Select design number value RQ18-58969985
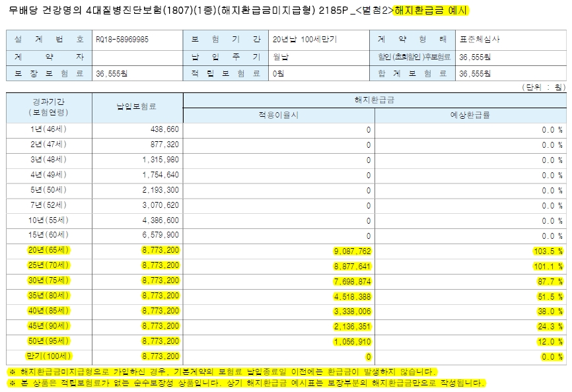Viewport: 572px width, 392px height. 122,40
